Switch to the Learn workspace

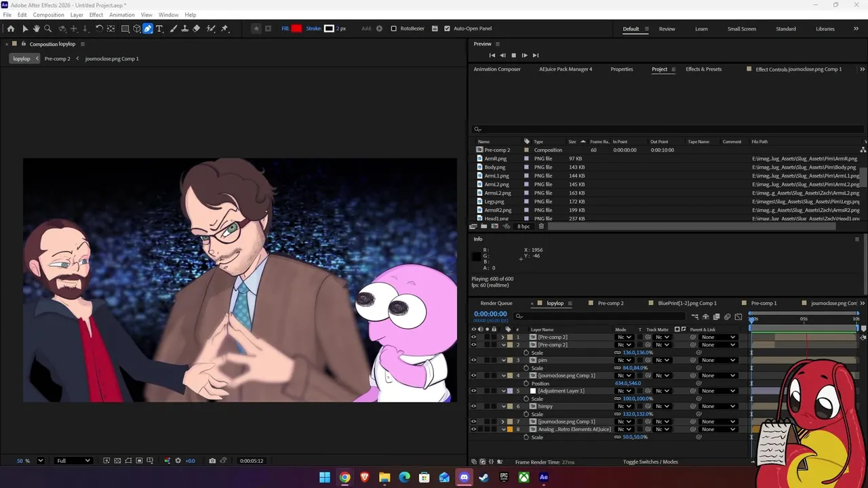tap(701, 29)
